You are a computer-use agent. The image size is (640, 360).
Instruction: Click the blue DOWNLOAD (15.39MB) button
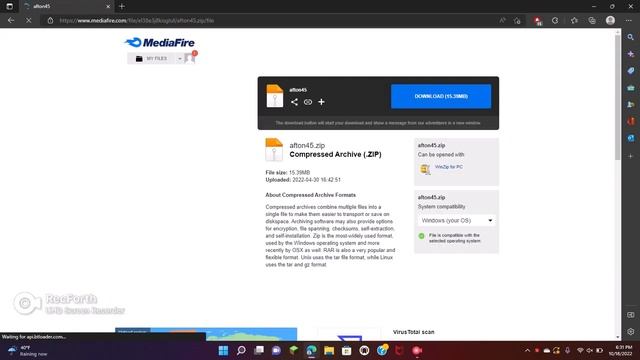tap(441, 96)
